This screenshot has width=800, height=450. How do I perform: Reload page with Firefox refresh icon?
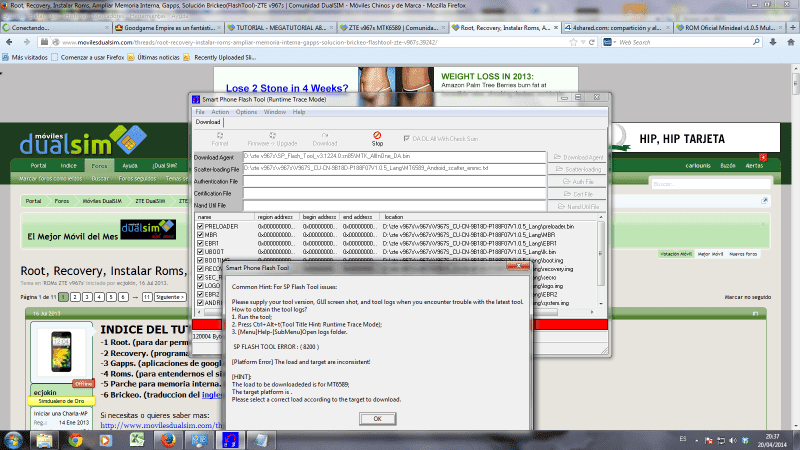(x=592, y=42)
